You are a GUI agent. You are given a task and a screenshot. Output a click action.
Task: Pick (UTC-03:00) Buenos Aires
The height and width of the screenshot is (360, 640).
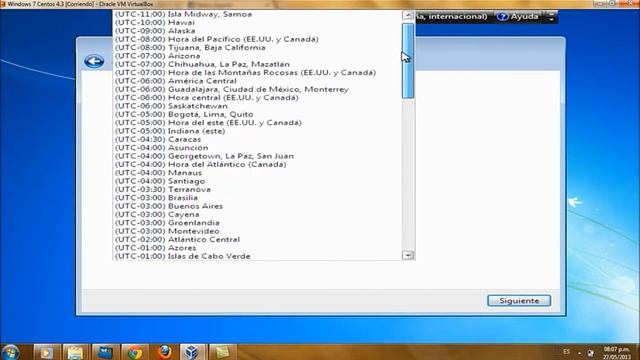(257, 207)
